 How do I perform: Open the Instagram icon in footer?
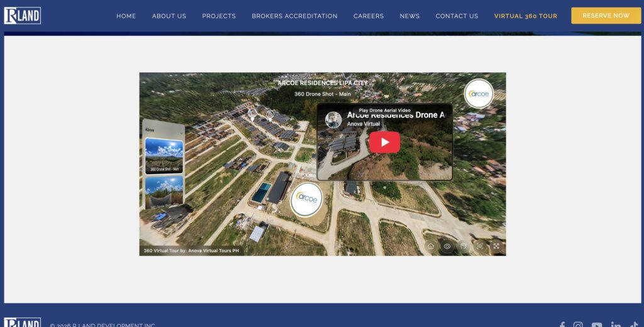pos(578,325)
